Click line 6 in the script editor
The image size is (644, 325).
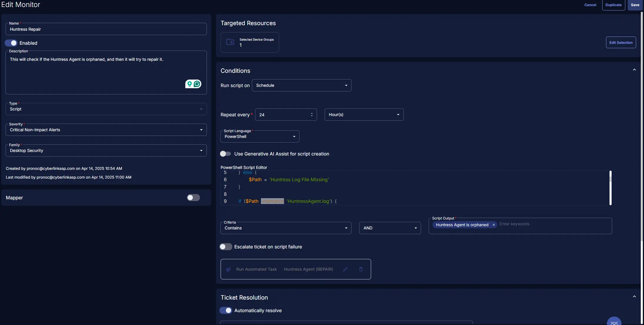click(x=415, y=179)
